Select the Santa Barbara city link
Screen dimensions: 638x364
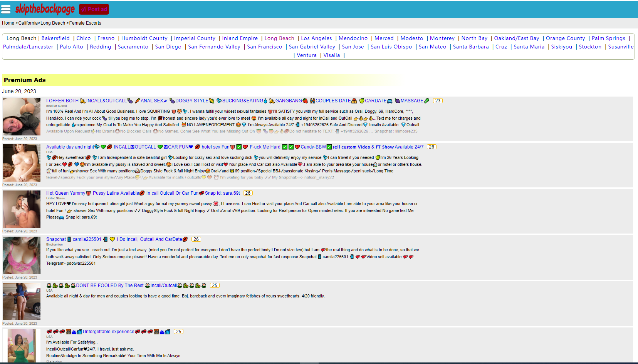471,47
